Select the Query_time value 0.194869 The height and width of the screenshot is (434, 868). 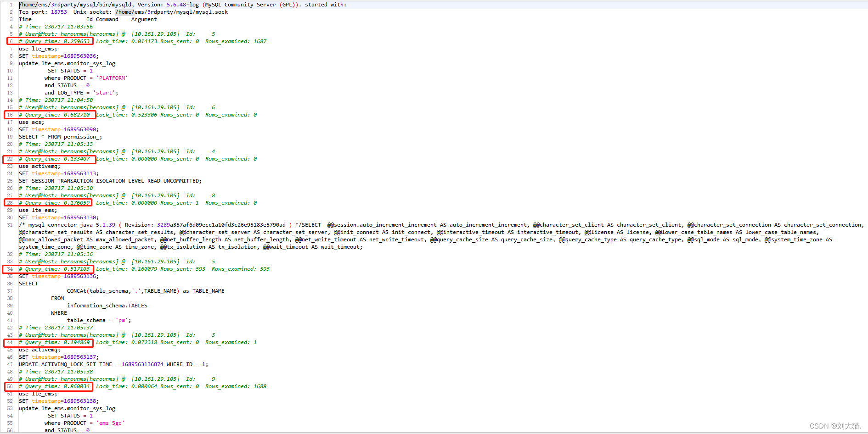77,342
